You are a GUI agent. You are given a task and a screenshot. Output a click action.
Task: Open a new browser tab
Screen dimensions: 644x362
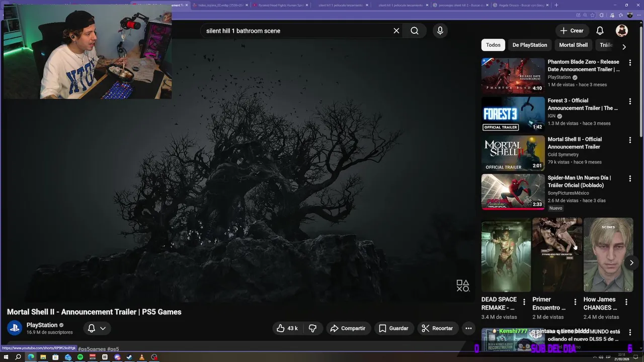556,5
